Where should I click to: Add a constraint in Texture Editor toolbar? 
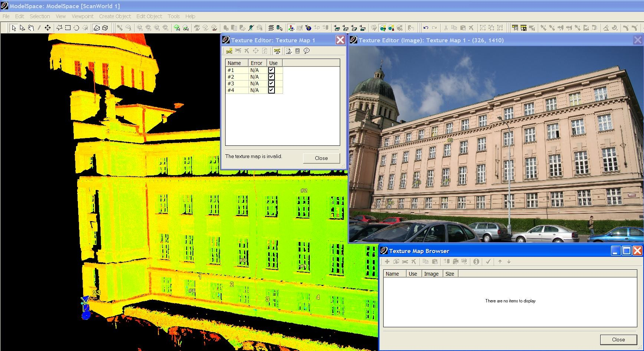(x=229, y=51)
